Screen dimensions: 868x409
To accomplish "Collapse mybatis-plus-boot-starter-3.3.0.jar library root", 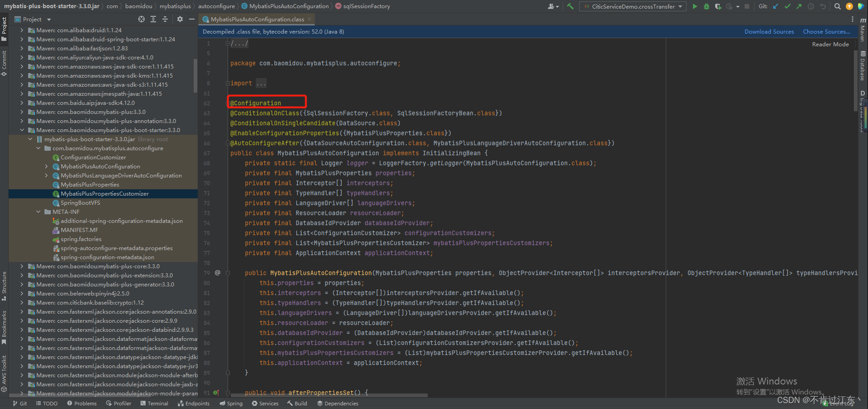I will pos(30,139).
